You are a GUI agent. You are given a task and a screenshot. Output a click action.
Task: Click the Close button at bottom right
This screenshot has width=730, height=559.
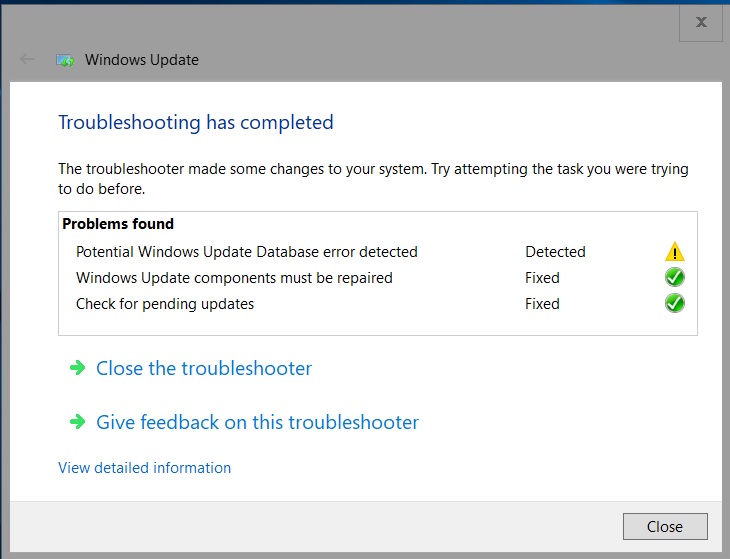pyautogui.click(x=665, y=526)
